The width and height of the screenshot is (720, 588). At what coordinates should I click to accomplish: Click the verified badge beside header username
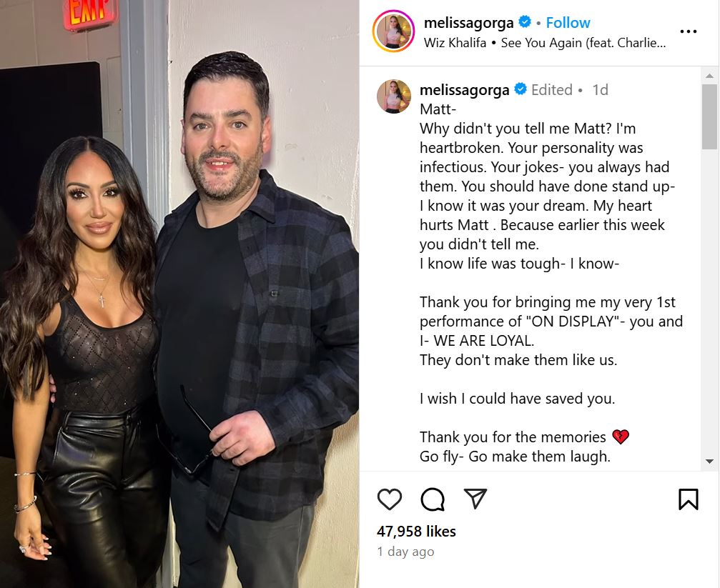pyautogui.click(x=525, y=21)
